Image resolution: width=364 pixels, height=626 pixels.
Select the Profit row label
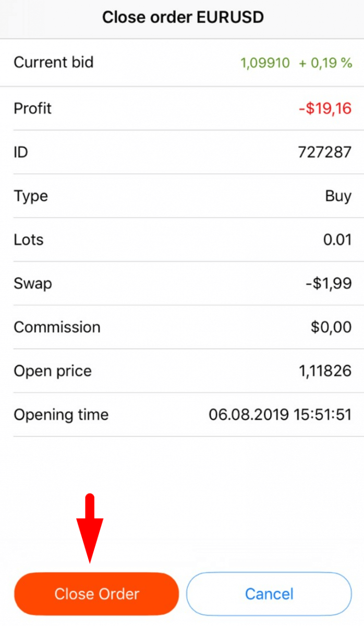[32, 108]
